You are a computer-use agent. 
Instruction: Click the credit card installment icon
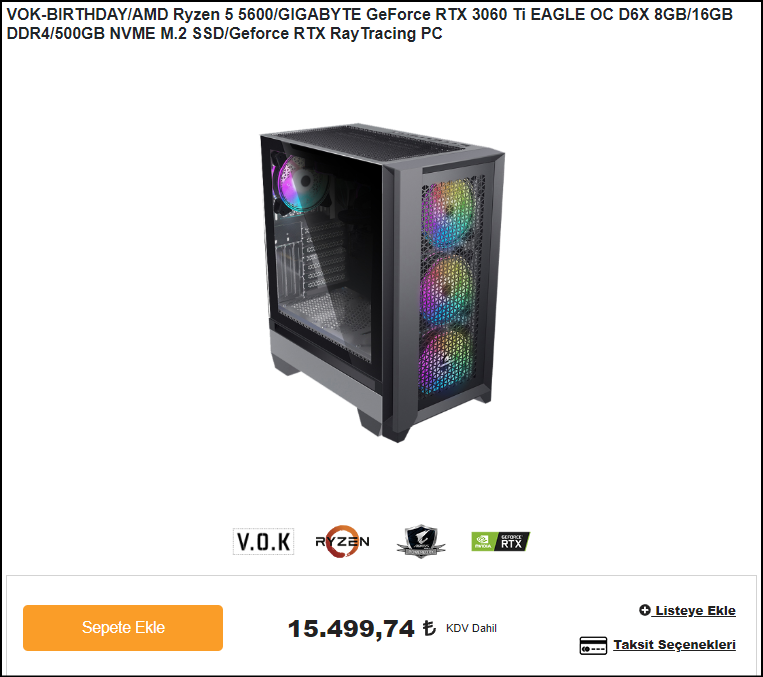593,646
